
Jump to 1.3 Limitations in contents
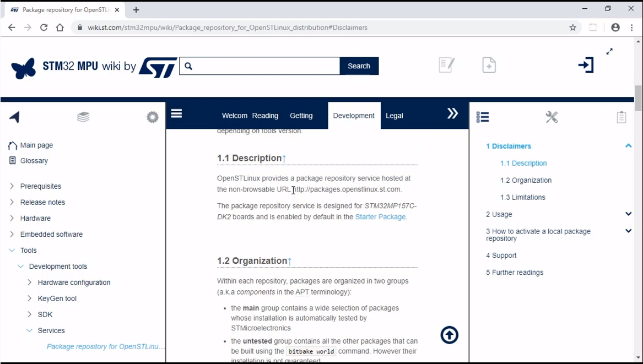point(522,197)
